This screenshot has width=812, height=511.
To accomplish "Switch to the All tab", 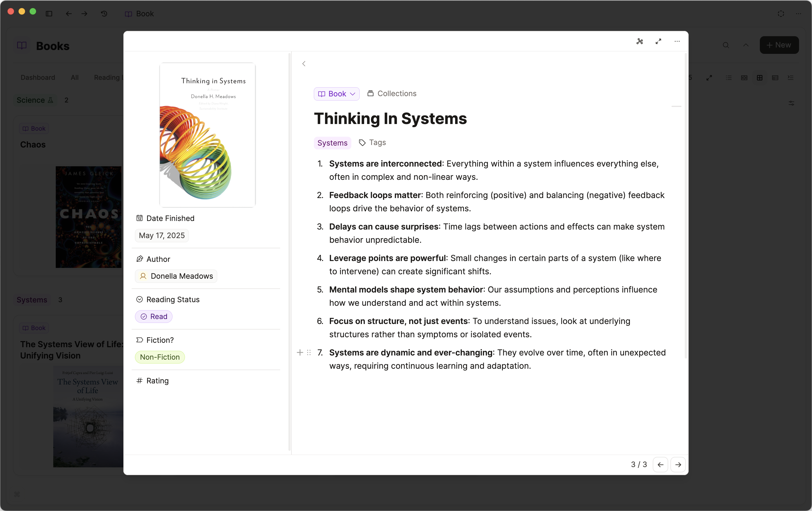I will click(x=75, y=78).
